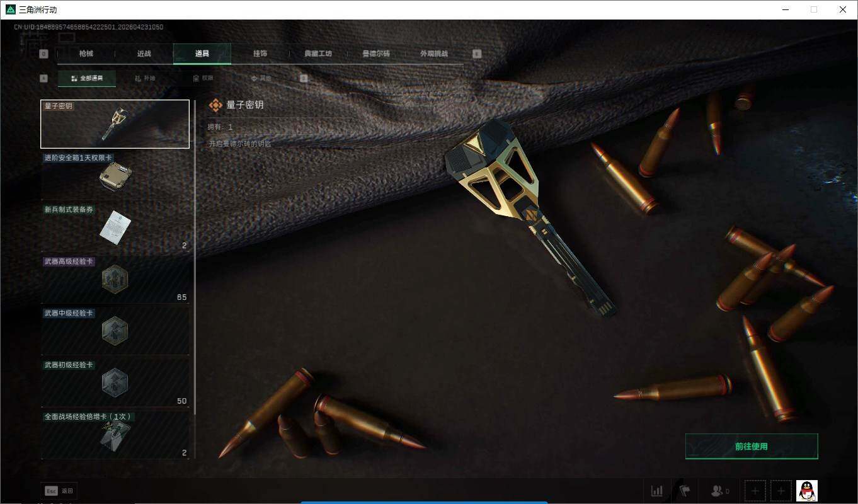Open the flag icon in bottom bar

685,491
